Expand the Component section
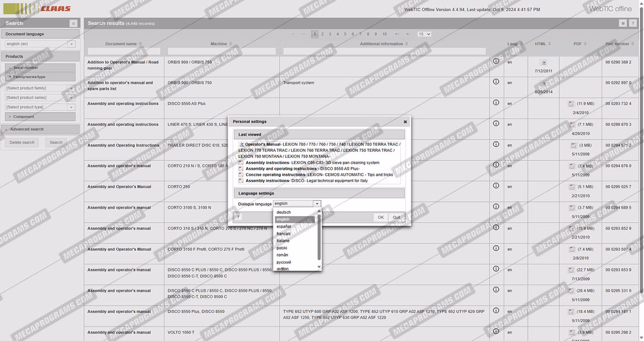644x341 pixels. [x=41, y=116]
